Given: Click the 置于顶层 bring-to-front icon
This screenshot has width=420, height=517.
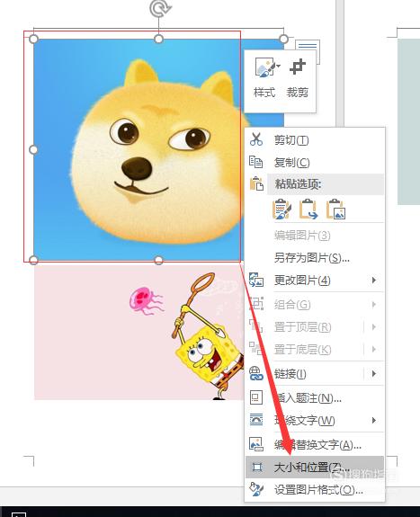Looking at the screenshot, I should click(256, 326).
